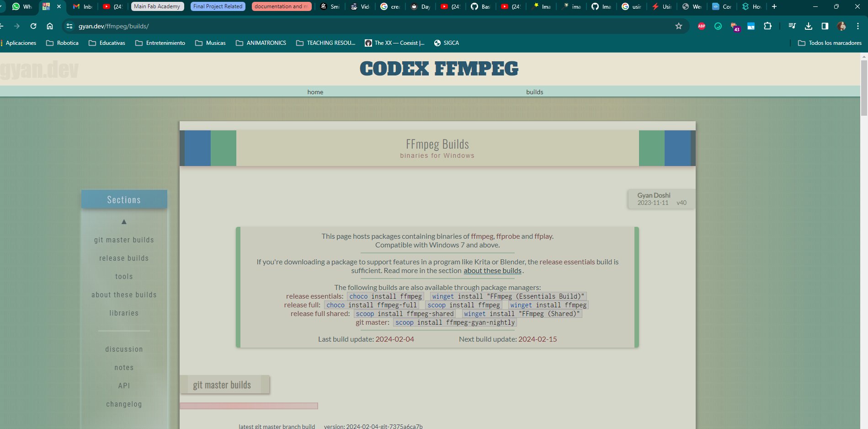Close the current gyan.dev tab
868x429 pixels.
(x=59, y=6)
